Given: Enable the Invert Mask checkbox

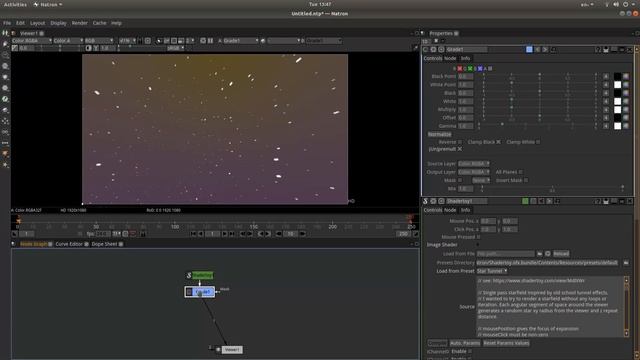Looking at the screenshot, I should tap(526, 180).
